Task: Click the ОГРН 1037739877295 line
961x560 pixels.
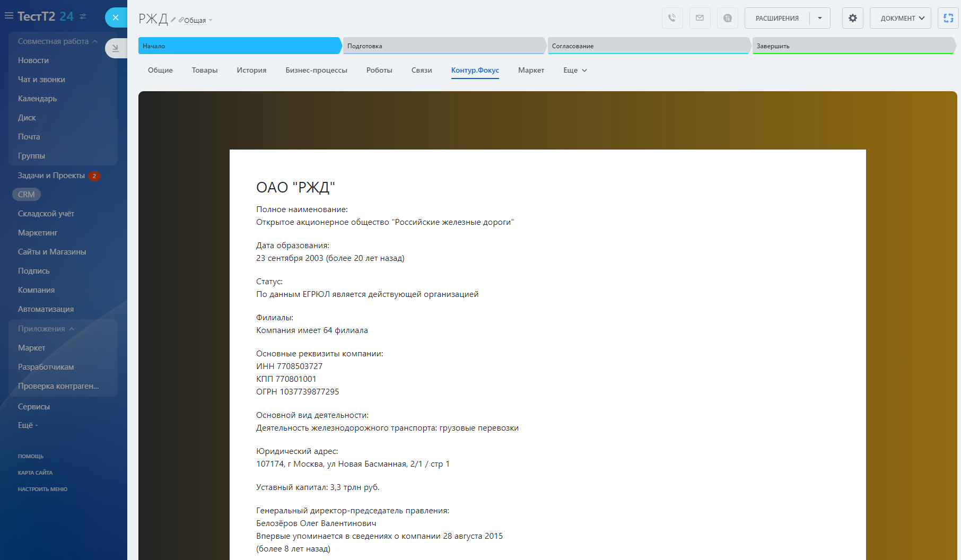Action: [x=298, y=392]
